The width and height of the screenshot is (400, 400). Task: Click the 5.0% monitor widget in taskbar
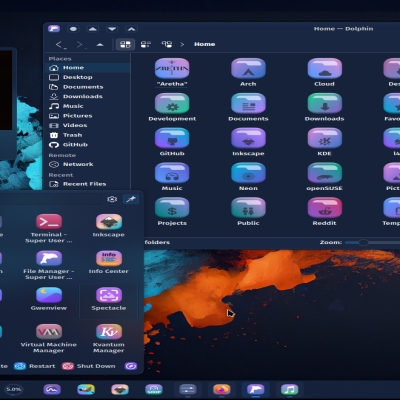point(13,389)
